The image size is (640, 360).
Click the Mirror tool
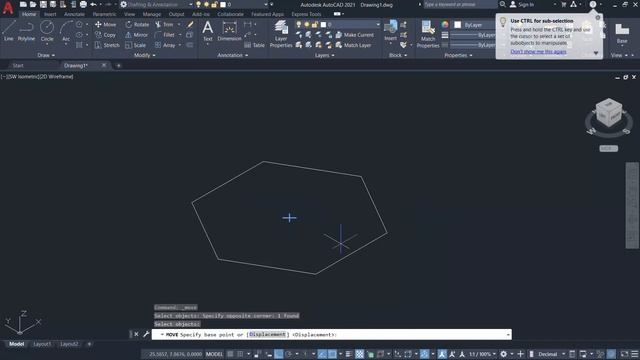(137, 35)
